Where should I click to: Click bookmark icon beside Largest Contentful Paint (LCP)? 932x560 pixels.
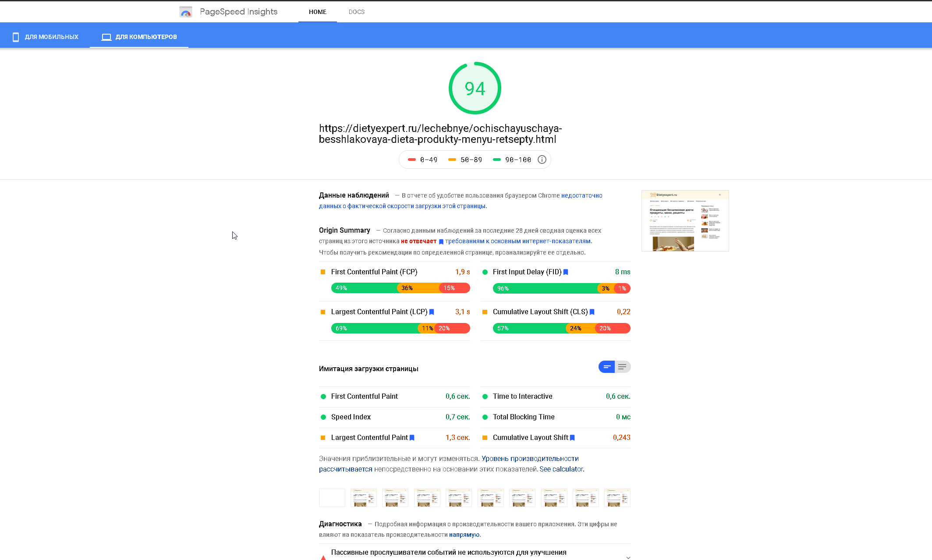(432, 312)
